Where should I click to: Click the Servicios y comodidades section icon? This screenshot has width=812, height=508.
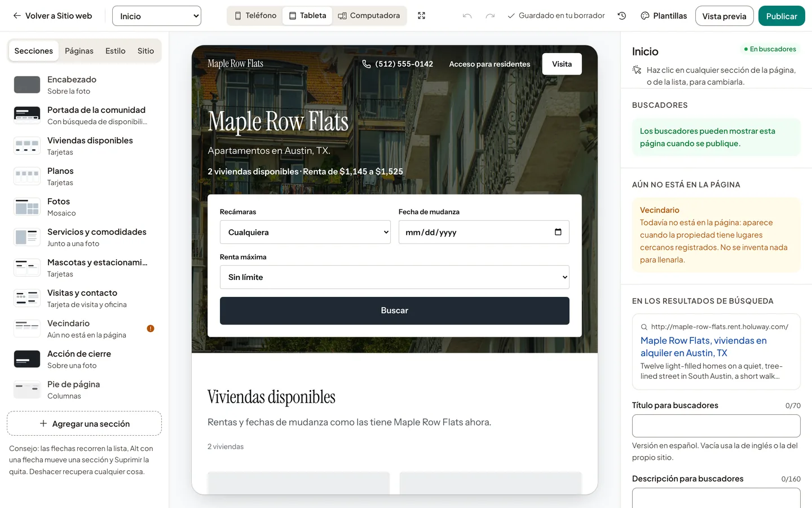[x=27, y=237]
